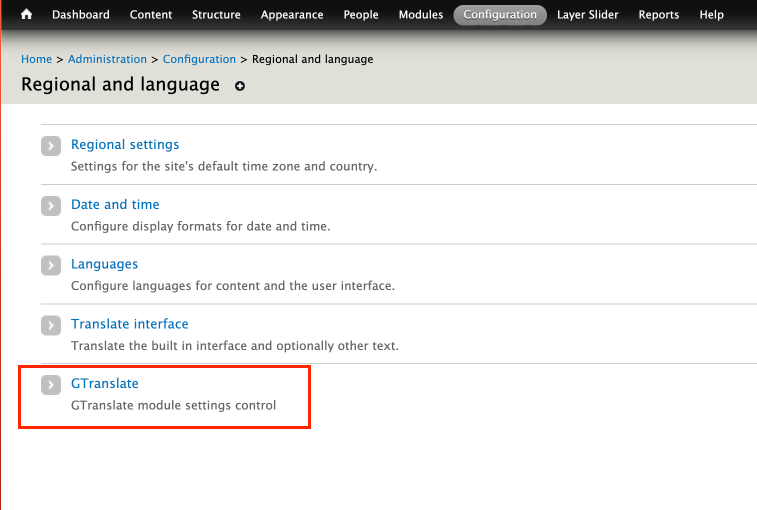Click 'Translate the built in interface' description
This screenshot has width=757, height=510.
[235, 346]
